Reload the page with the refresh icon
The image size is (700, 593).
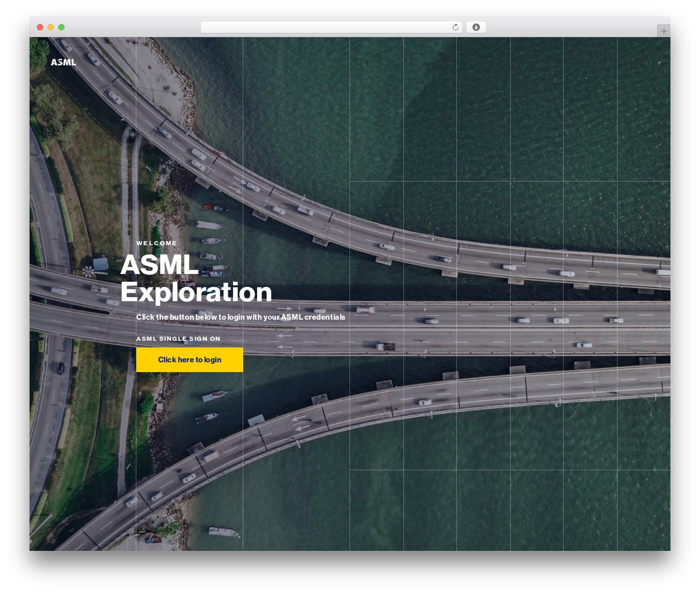pos(456,27)
